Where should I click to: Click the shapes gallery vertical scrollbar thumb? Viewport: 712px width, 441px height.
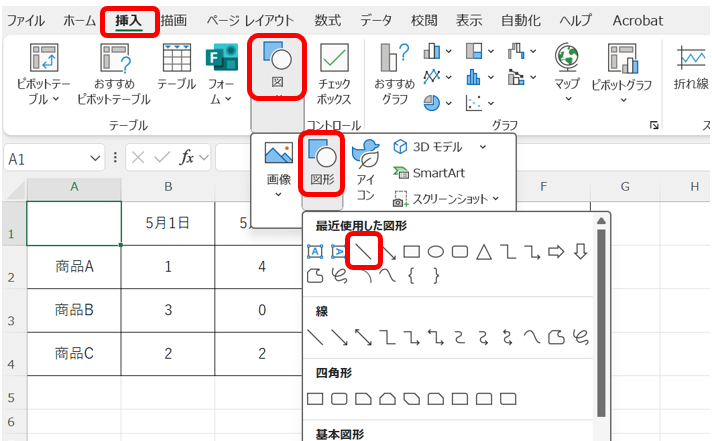tap(601, 323)
